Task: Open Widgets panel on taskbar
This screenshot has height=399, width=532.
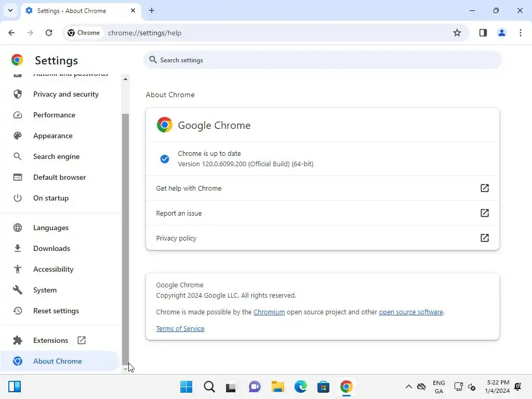Action: click(15, 387)
